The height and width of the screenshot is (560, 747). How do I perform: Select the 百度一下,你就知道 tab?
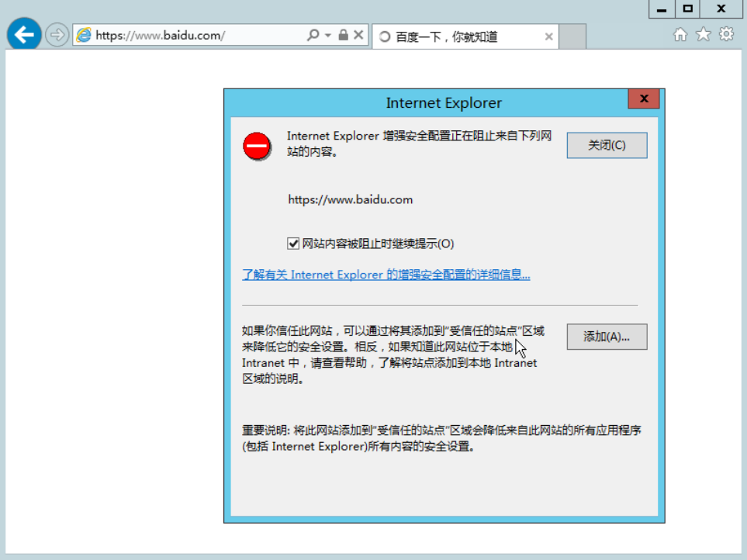tap(465, 36)
